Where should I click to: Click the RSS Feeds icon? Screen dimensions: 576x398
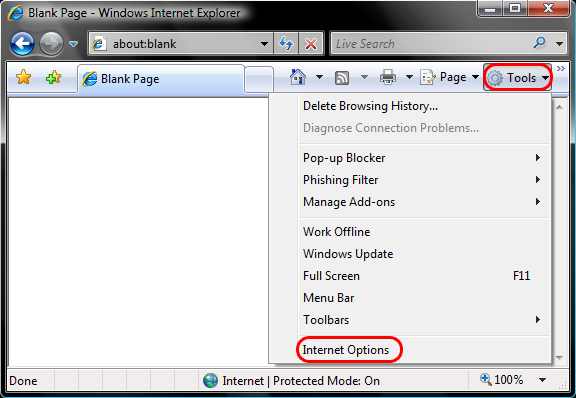click(342, 78)
